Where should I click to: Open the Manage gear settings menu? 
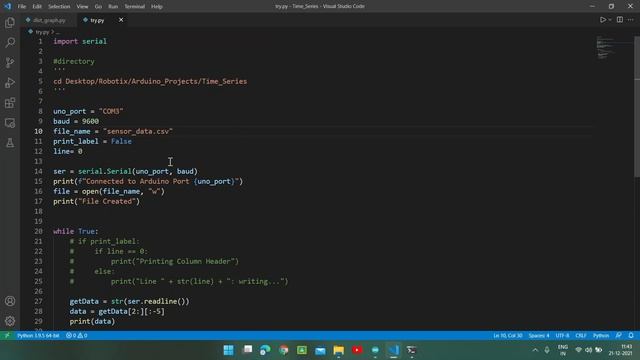[x=10, y=321]
